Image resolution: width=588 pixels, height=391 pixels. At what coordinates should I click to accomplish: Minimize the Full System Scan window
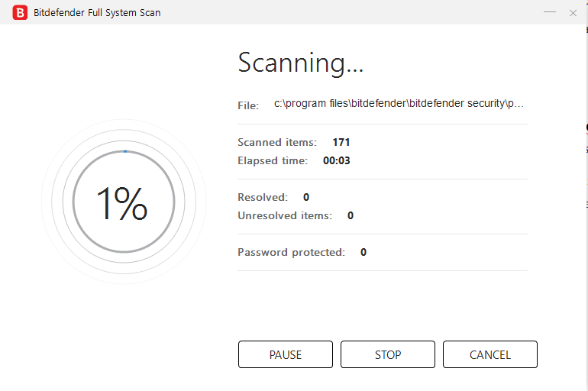[x=550, y=12]
